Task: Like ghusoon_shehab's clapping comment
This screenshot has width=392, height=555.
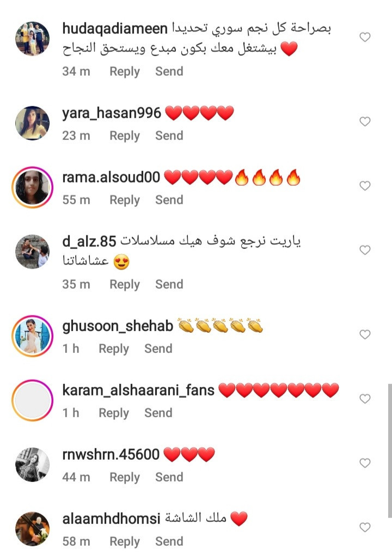Action: coord(365,334)
